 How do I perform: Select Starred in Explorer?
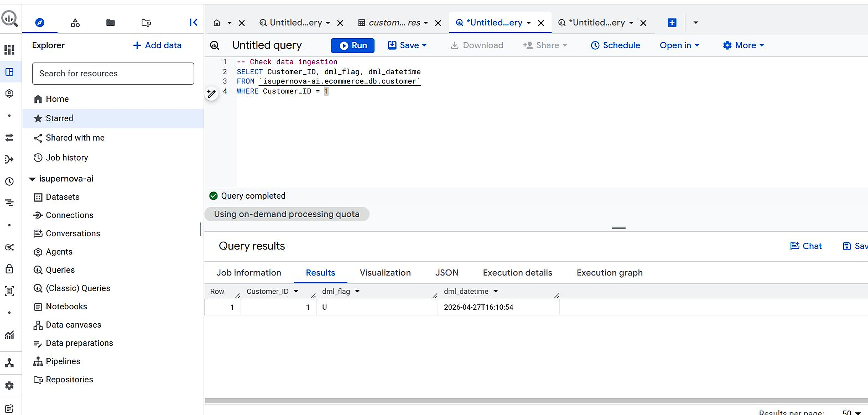(x=113, y=118)
